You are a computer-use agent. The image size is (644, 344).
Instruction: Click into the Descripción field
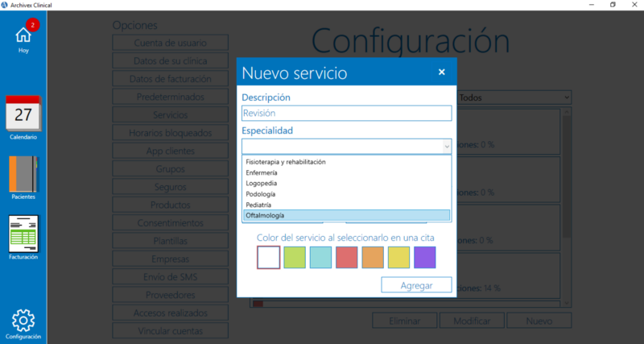(347, 113)
